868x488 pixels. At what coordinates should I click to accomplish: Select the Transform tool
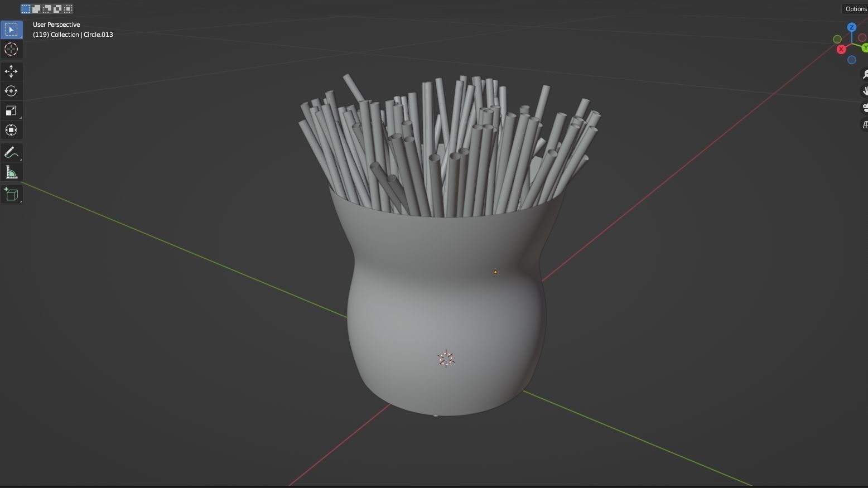[11, 130]
